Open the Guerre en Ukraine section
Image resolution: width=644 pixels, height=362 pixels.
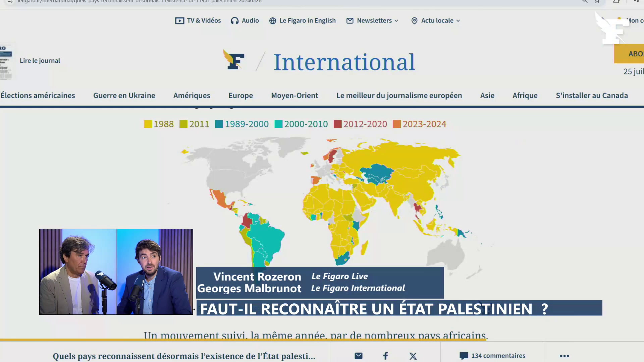(124, 96)
